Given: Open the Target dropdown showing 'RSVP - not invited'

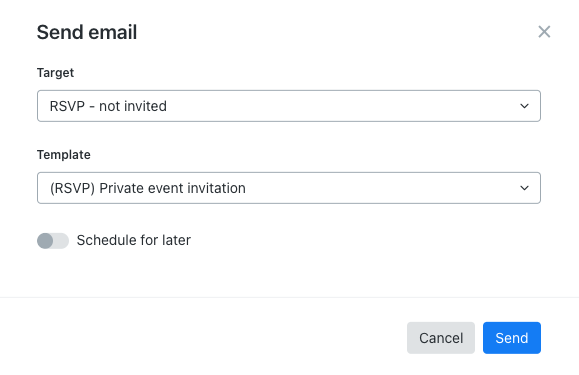Looking at the screenshot, I should (289, 106).
